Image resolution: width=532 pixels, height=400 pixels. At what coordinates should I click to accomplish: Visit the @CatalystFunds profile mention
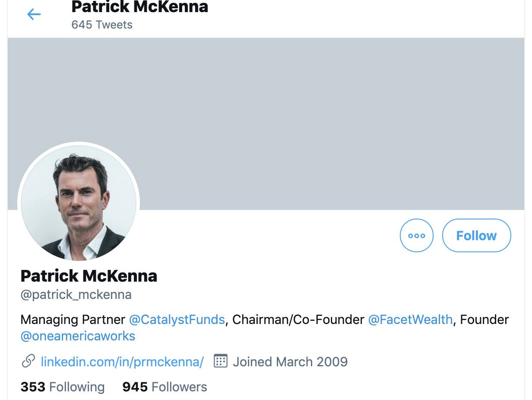[x=177, y=320]
